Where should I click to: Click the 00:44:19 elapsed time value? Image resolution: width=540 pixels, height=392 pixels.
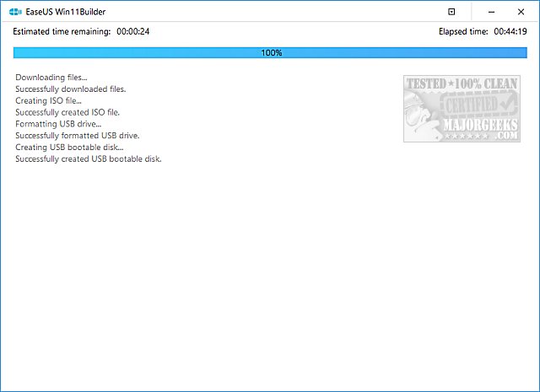tap(510, 32)
